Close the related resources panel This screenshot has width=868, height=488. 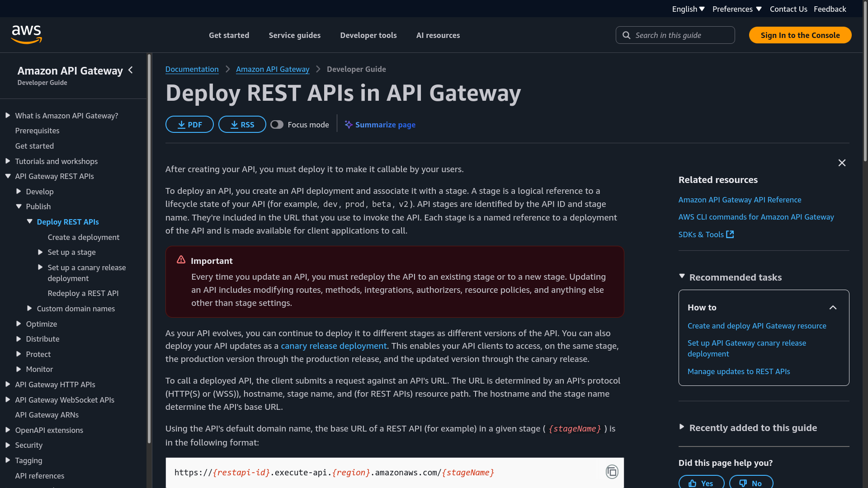tap(842, 163)
